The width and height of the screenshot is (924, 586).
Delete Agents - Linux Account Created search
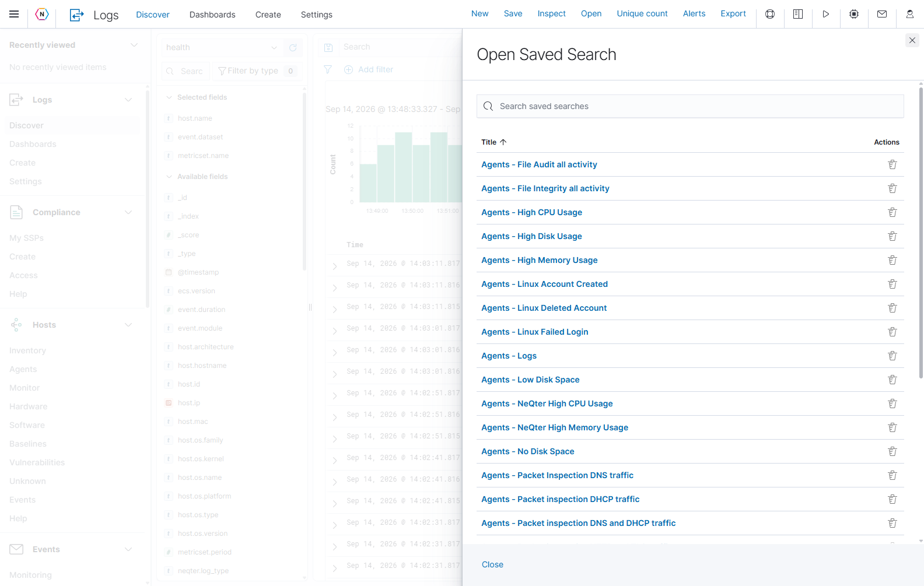[x=892, y=284]
